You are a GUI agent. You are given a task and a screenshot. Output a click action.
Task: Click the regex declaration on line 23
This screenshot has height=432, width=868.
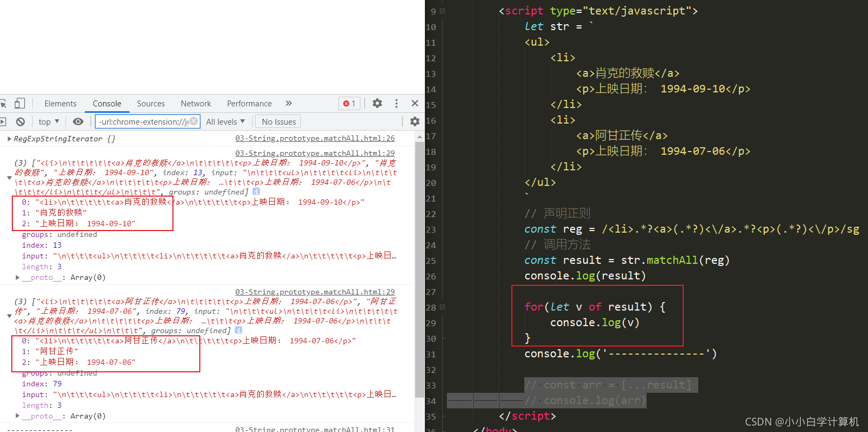click(692, 229)
